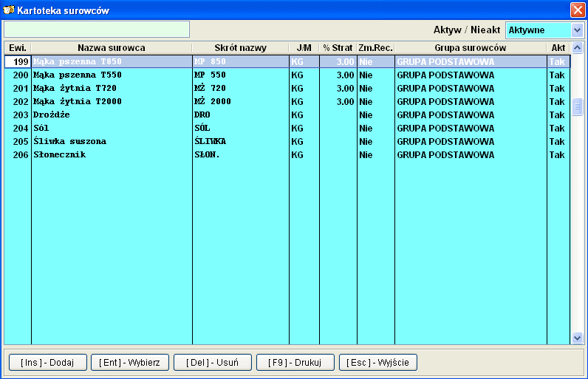Screen dimensions: 588x379
Task: Click the Skrót nazwy column header
Action: (240, 48)
